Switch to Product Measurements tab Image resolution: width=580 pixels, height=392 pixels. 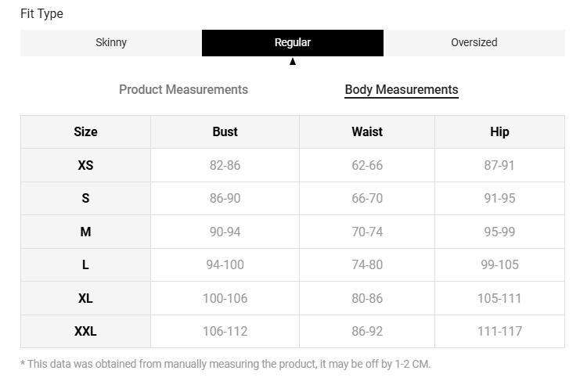183,90
